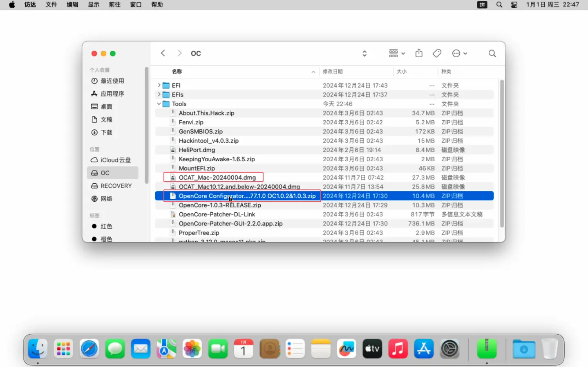Open 最近使用 in the sidebar
This screenshot has height=367, width=588.
tap(112, 81)
